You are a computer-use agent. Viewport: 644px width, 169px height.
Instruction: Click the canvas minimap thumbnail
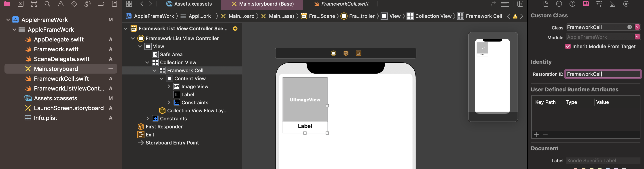click(493, 77)
